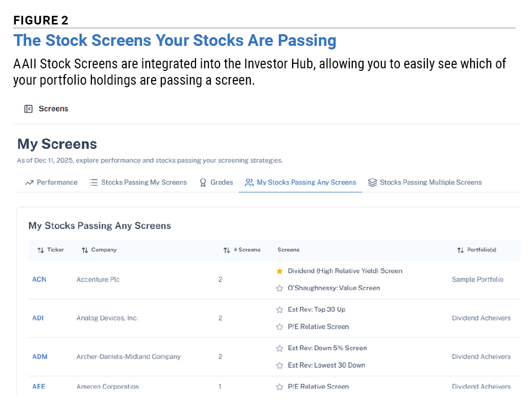Favorite Est Rev: Down 5% Screen
The width and height of the screenshot is (532, 404).
click(280, 348)
